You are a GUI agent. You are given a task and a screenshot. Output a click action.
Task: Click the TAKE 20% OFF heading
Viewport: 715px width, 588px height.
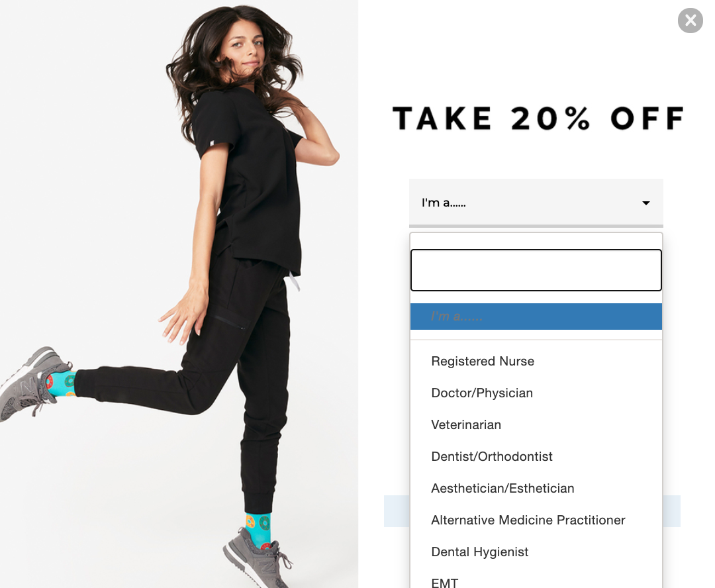pyautogui.click(x=538, y=119)
